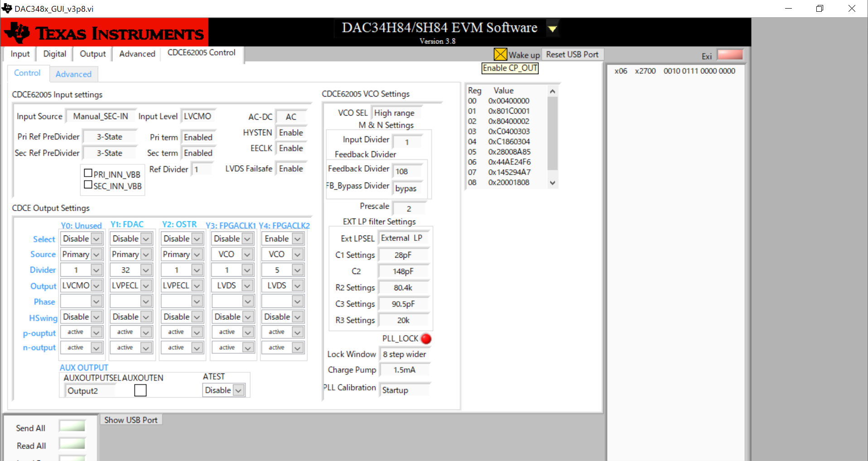Click the register list scroll down arrow

point(552,183)
